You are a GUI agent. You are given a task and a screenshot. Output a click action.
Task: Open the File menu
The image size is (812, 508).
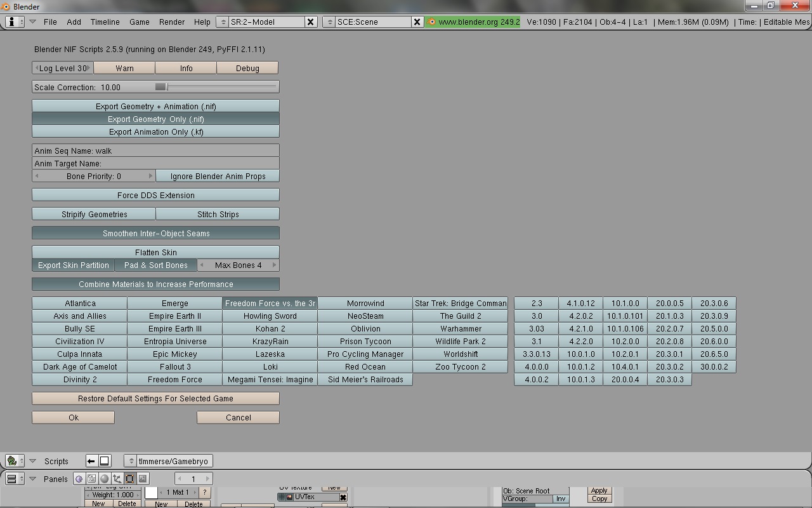tap(50, 22)
